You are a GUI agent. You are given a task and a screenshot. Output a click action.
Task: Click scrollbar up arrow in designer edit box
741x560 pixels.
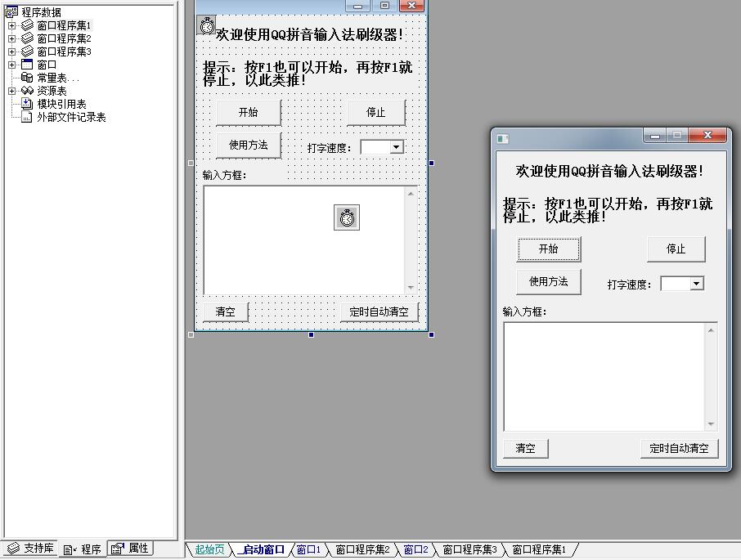[x=411, y=194]
